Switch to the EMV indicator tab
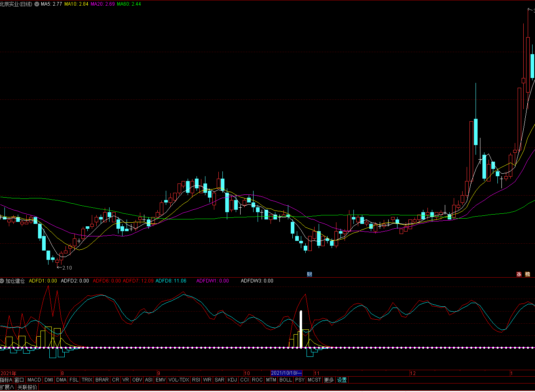This screenshot has height=392, width=535. (x=161, y=380)
